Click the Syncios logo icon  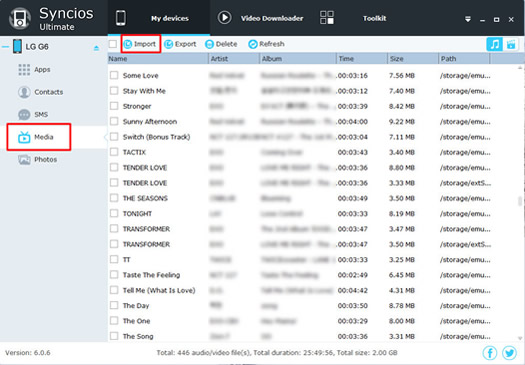(x=20, y=18)
